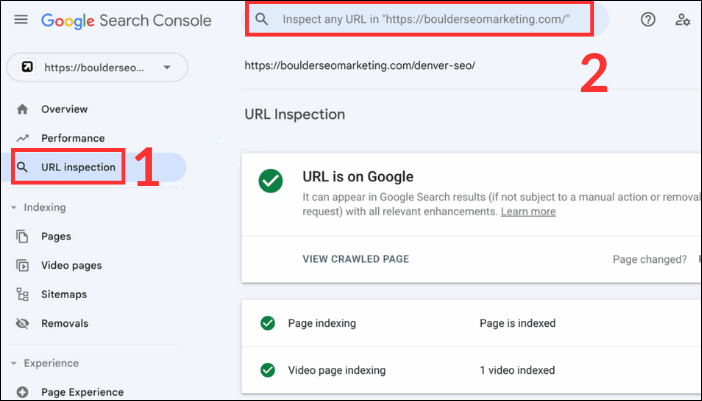This screenshot has width=702, height=401.
Task: Click the '1 video indexed' status
Action: pyautogui.click(x=517, y=370)
